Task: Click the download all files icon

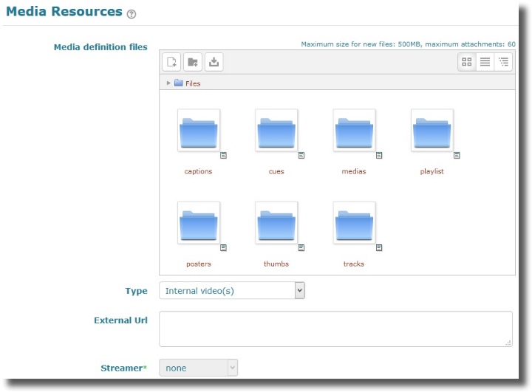Action: click(214, 62)
